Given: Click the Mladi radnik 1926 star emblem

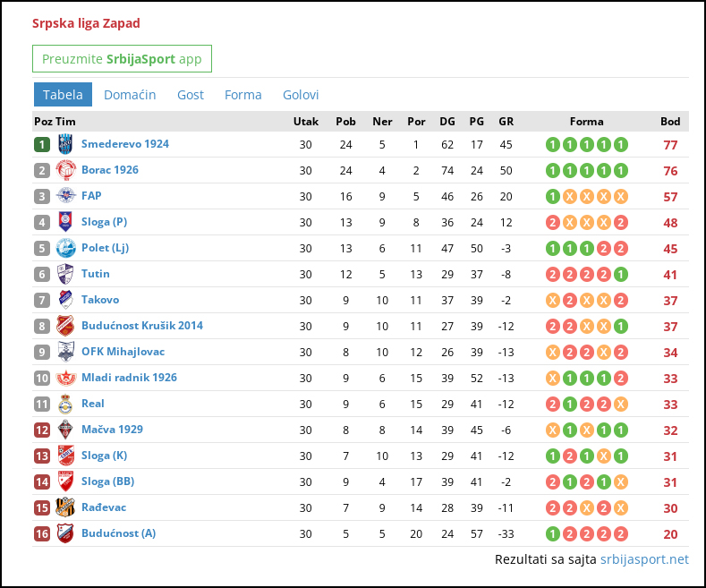Looking at the screenshot, I should (x=65, y=378).
